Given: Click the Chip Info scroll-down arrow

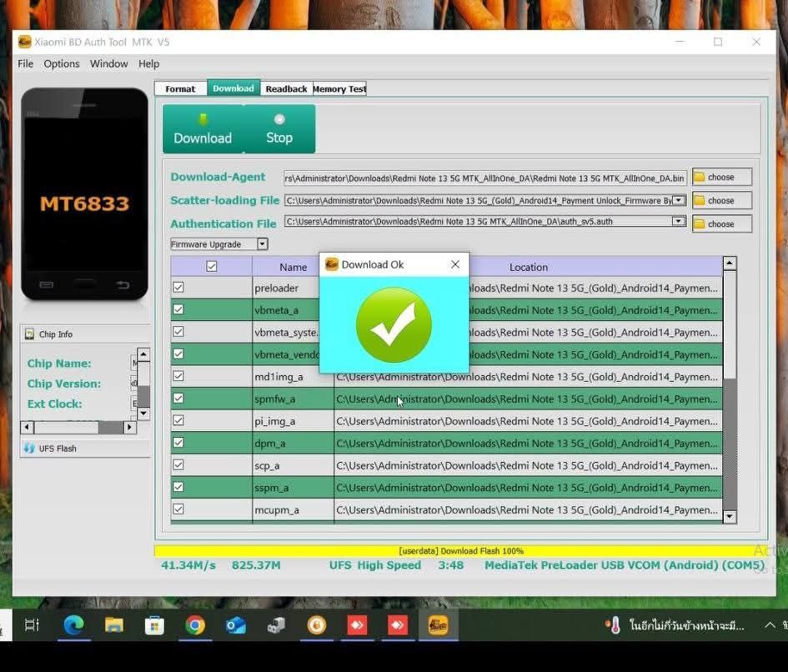Looking at the screenshot, I should pos(143,414).
